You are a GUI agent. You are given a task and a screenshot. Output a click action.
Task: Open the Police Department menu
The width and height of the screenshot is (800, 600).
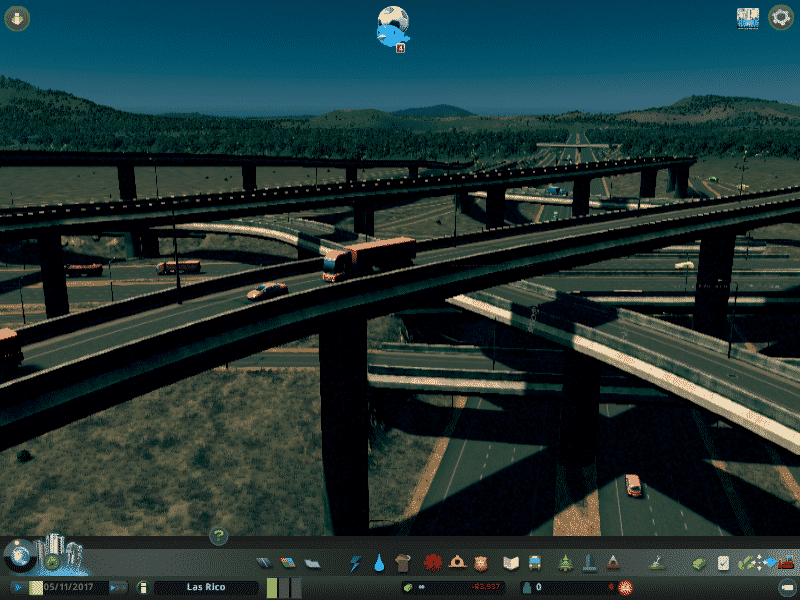[482, 563]
